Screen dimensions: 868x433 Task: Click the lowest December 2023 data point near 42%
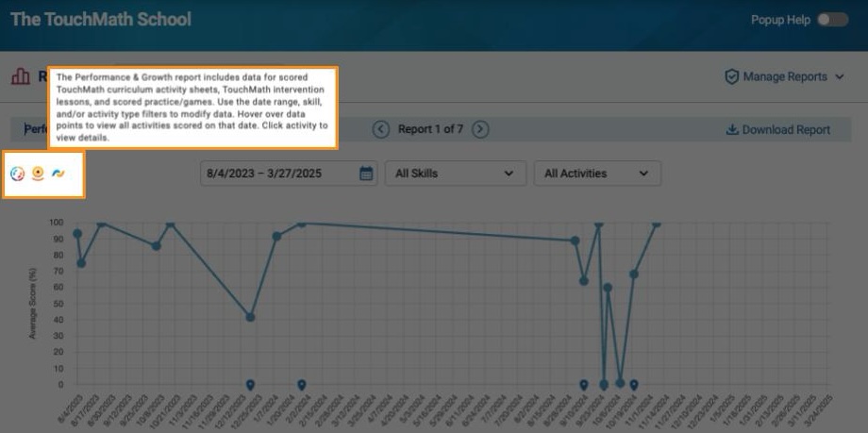(x=250, y=317)
